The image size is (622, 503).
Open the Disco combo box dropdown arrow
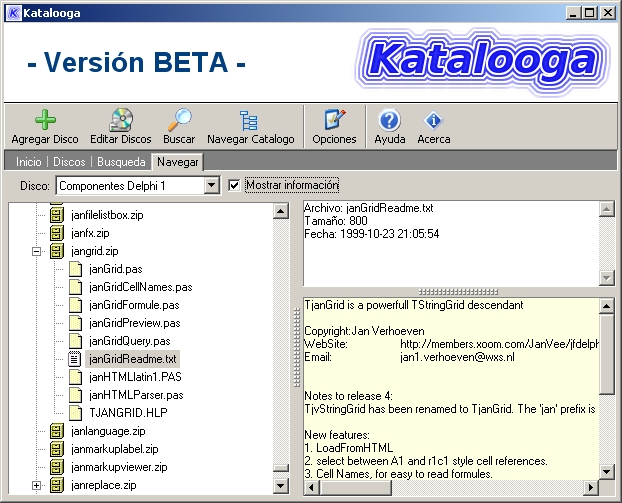[x=212, y=185]
